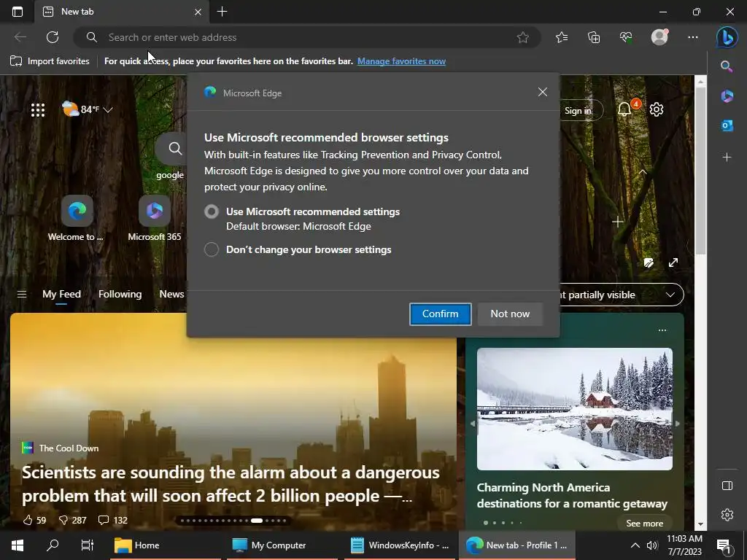Open Outlook icon in sidebar
This screenshot has width=747, height=560.
(x=727, y=125)
